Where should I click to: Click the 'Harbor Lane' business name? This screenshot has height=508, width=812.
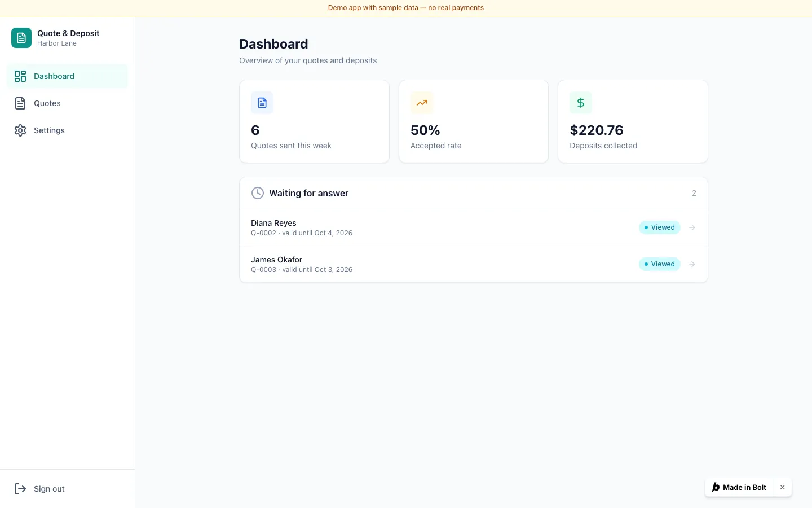[x=57, y=43]
